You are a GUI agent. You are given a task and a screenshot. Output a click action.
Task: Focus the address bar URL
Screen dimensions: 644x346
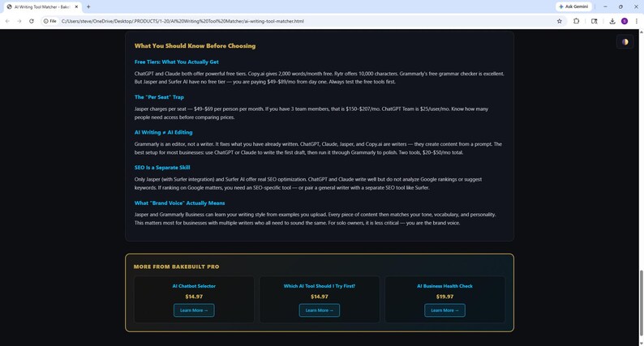pos(182,21)
